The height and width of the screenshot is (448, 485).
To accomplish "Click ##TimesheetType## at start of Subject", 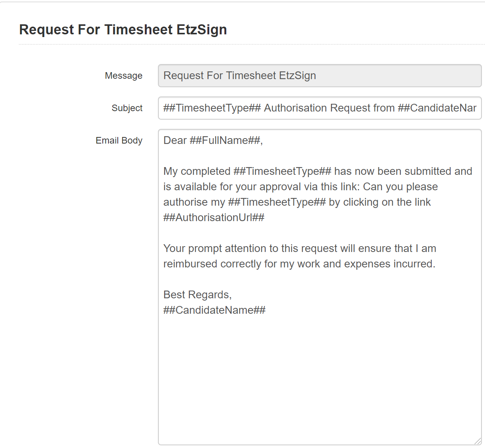I will click(x=212, y=108).
